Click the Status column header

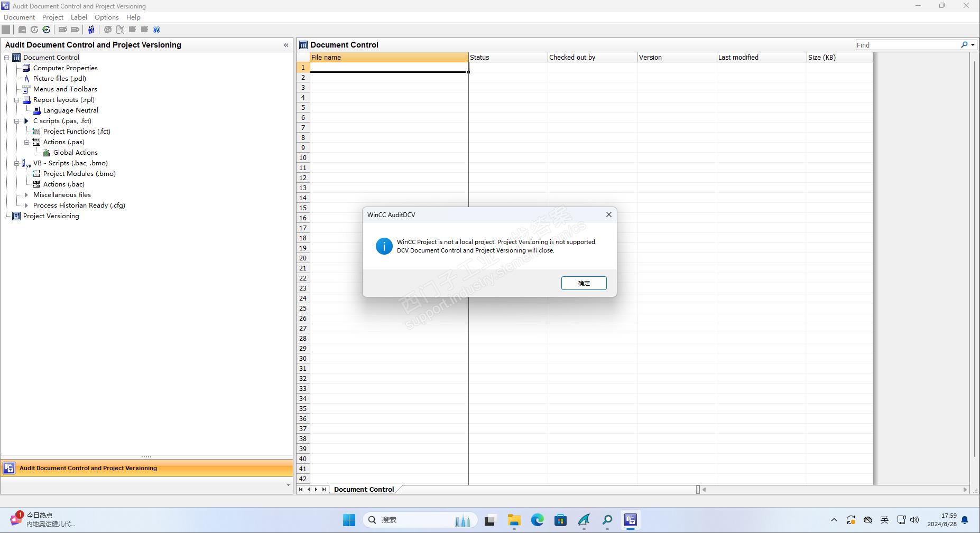(x=508, y=57)
